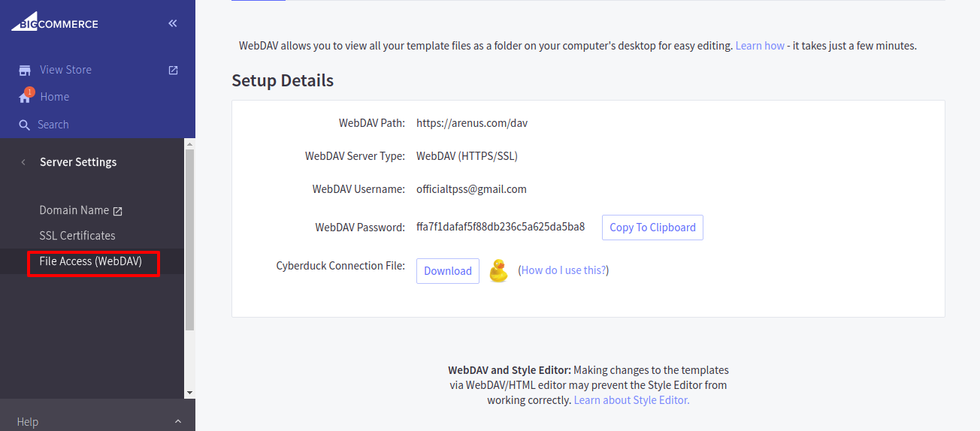Go back using Server Settings chevron
The width and height of the screenshot is (980, 431).
tap(23, 162)
